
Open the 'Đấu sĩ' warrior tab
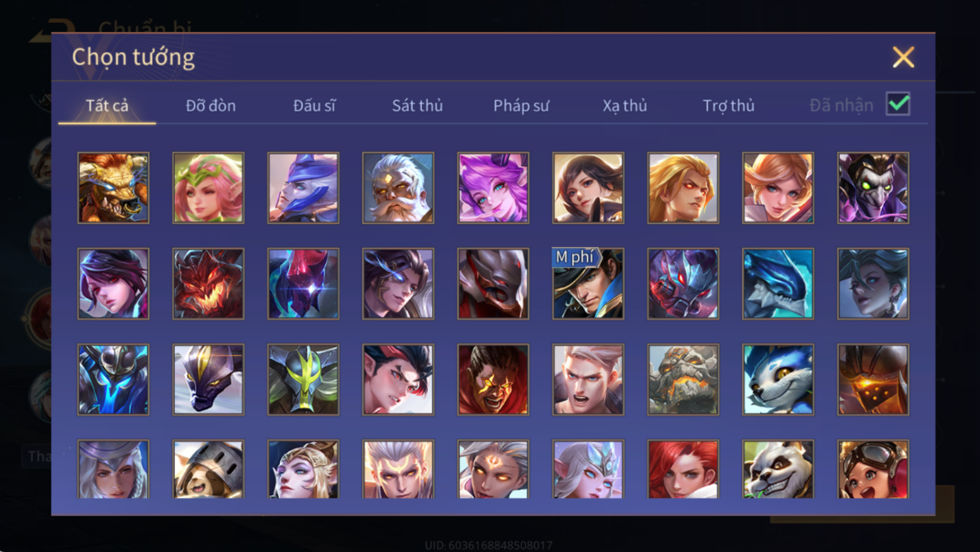click(x=315, y=105)
